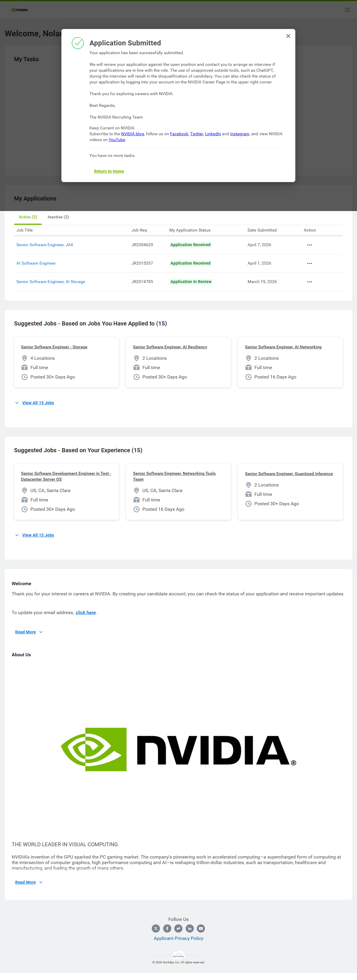This screenshot has width=357, height=980.
Task: Select the Active (3) applications tab
Action: (28, 217)
